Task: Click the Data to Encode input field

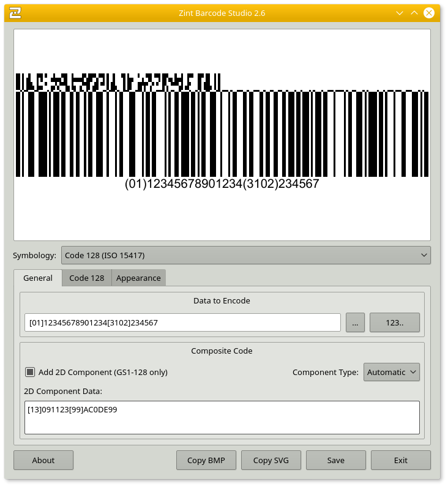Action: (182, 322)
